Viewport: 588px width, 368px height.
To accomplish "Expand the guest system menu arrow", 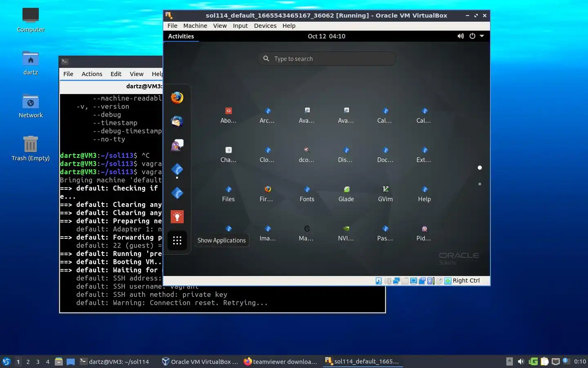I will pyautogui.click(x=482, y=36).
